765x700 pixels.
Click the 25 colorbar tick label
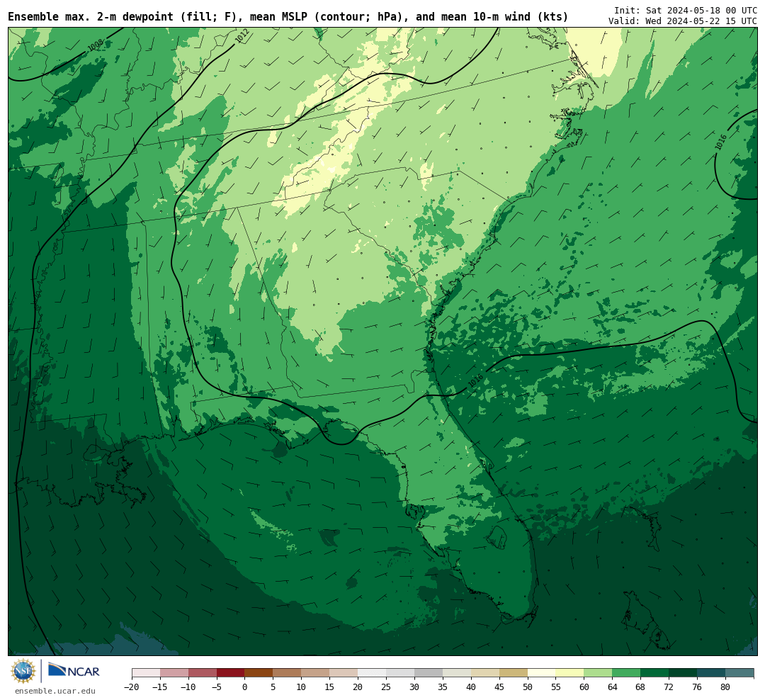tap(387, 687)
